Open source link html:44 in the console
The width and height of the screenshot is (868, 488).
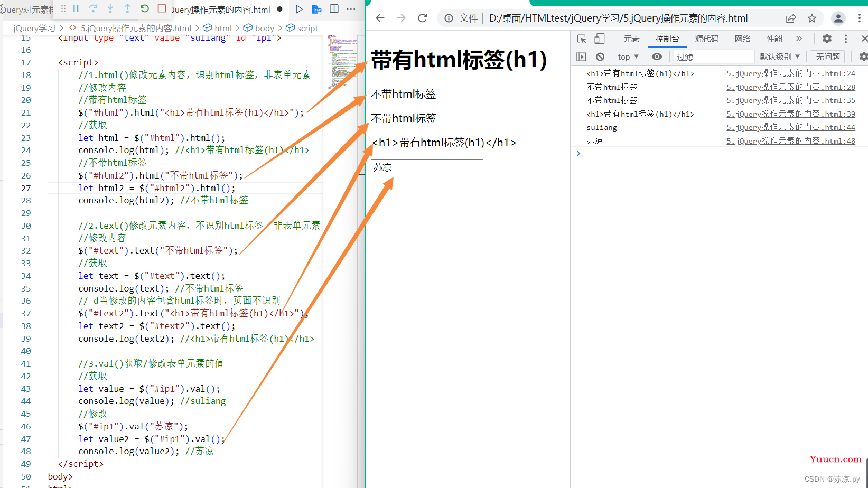point(791,127)
